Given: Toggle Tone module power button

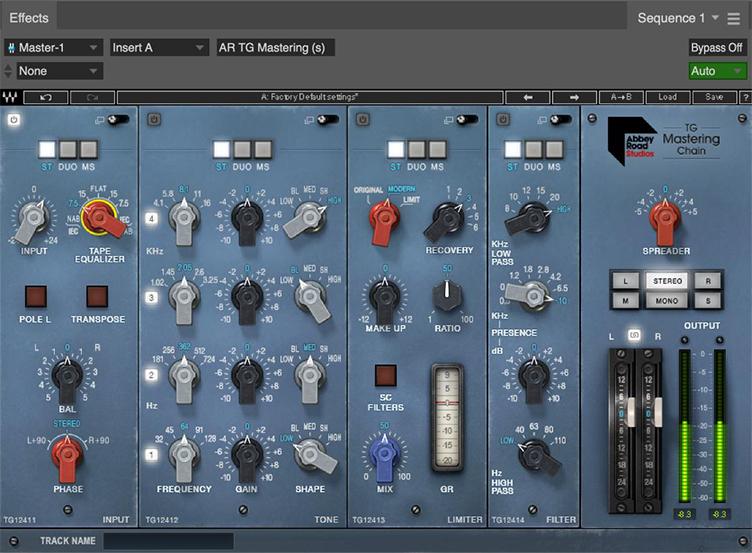Looking at the screenshot, I should tap(153, 119).
